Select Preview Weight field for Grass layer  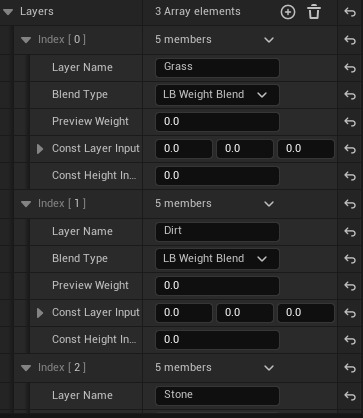[217, 122]
